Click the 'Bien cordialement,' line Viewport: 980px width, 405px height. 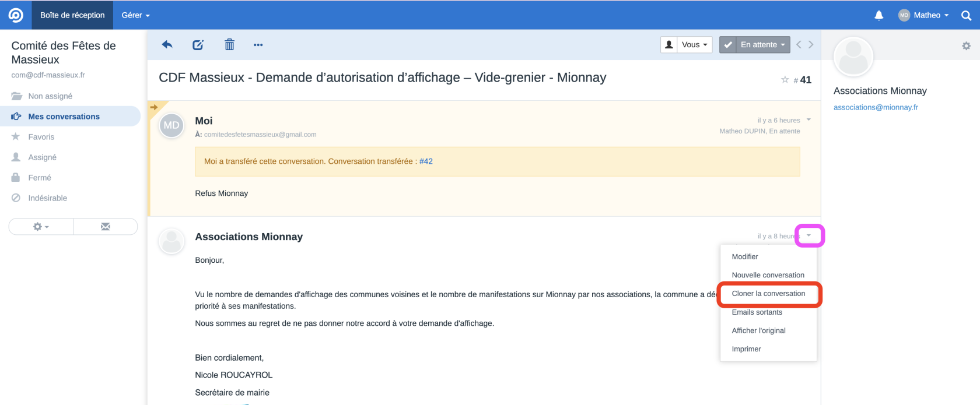(x=229, y=358)
